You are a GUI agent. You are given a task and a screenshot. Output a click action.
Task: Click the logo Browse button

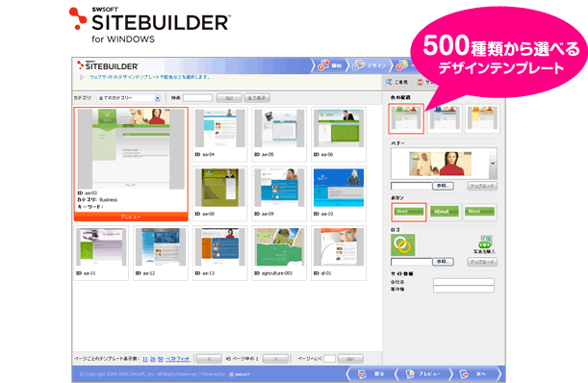tap(443, 262)
